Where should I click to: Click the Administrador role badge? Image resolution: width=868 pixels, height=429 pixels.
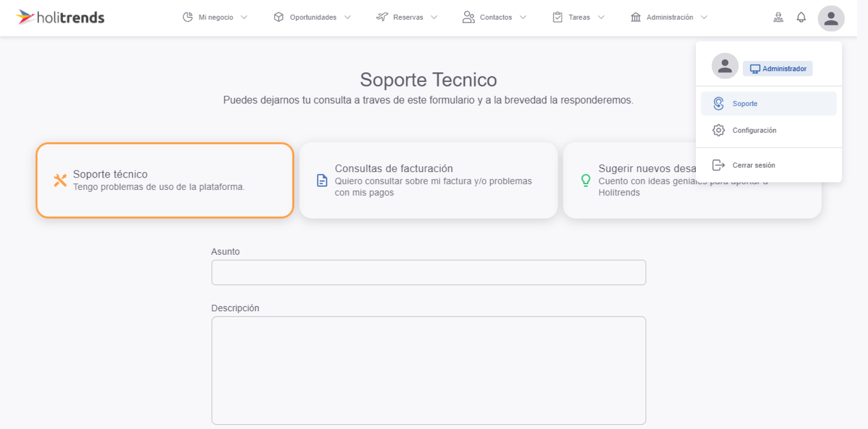pyautogui.click(x=778, y=69)
